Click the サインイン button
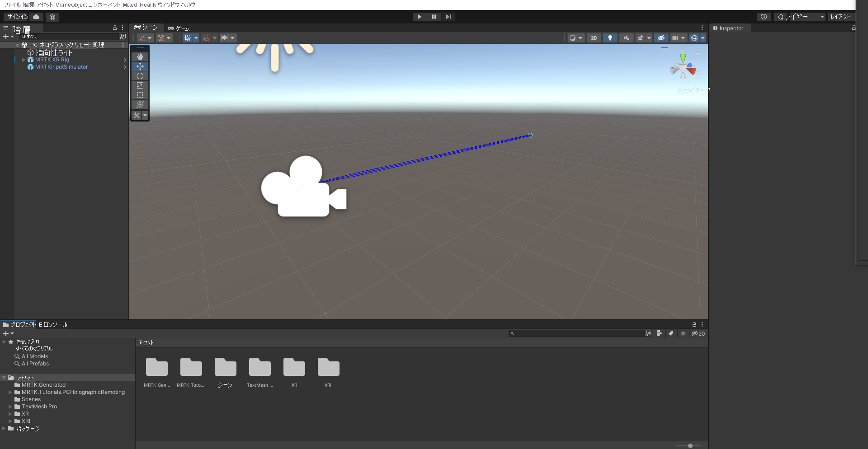868x449 pixels. click(16, 16)
